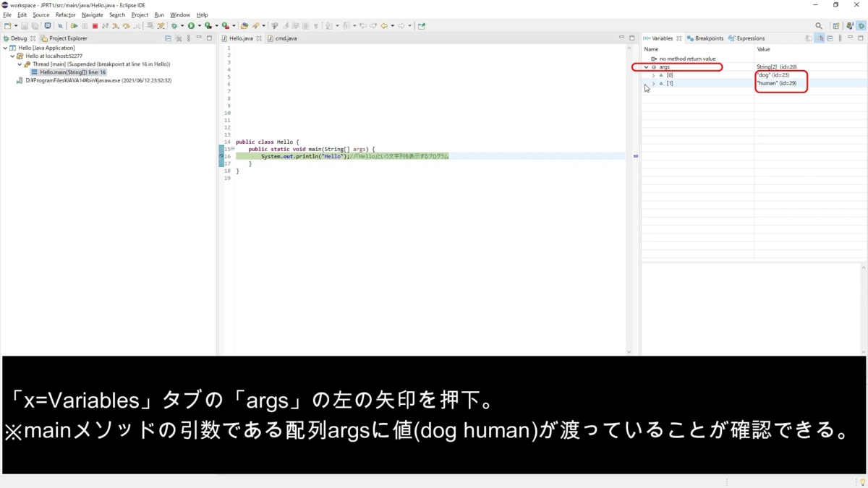Toggle Skip All Breakpoints

click(60, 26)
